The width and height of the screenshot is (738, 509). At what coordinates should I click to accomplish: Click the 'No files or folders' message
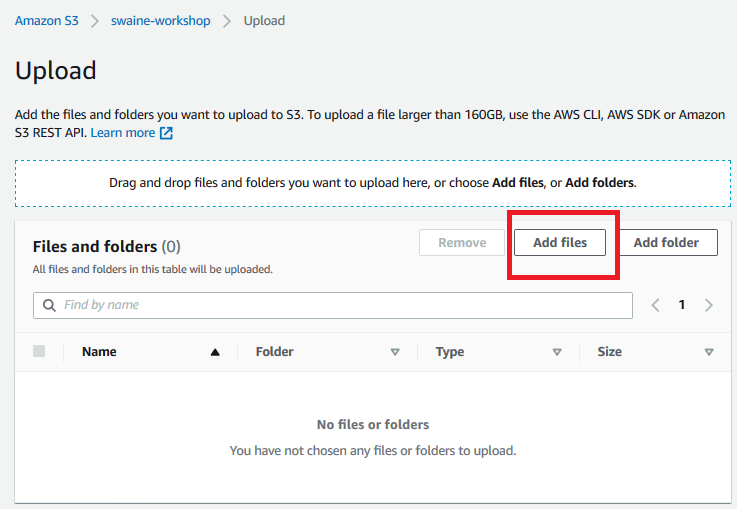click(x=373, y=424)
